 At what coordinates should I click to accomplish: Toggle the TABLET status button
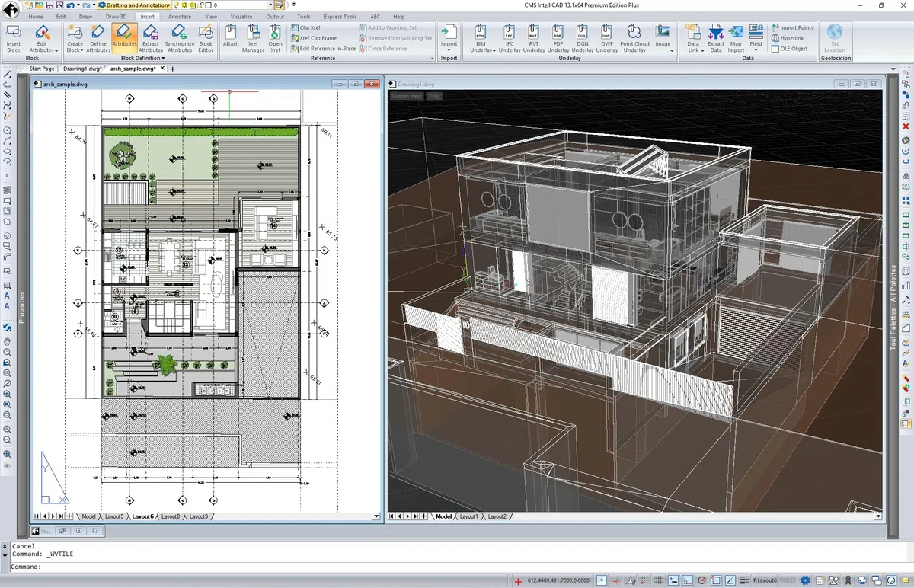tap(787, 580)
